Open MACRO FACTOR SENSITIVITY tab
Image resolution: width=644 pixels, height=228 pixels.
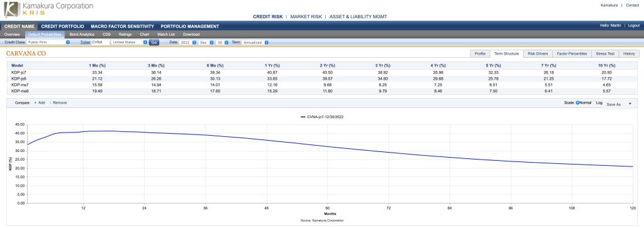[123, 26]
